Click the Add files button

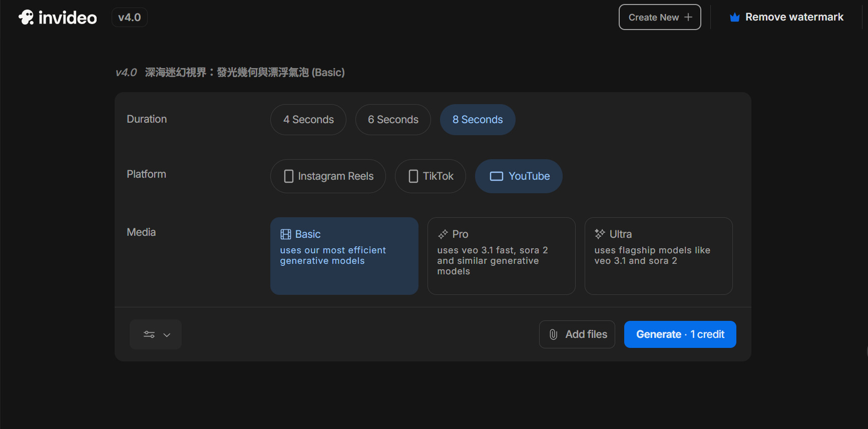577,334
